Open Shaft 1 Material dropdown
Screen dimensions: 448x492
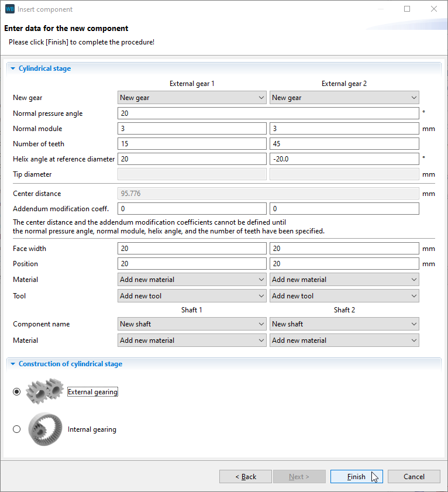192,340
